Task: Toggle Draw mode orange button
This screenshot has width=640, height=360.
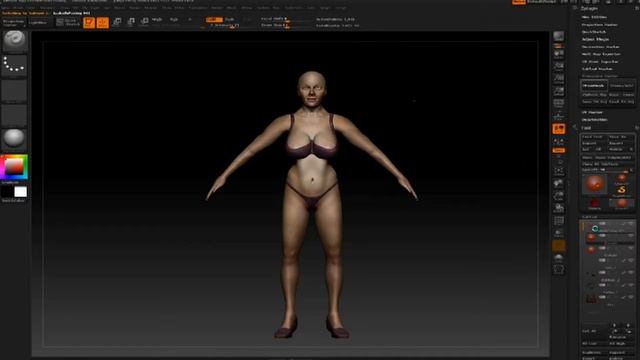Action: pos(102,22)
